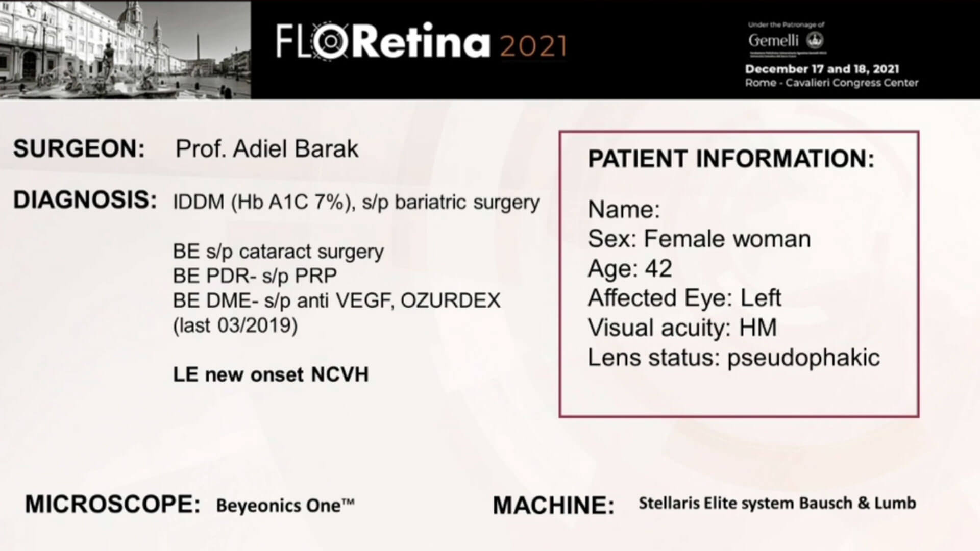Image resolution: width=980 pixels, height=551 pixels.
Task: Click the DIAGNOSIS heading
Action: pyautogui.click(x=85, y=200)
